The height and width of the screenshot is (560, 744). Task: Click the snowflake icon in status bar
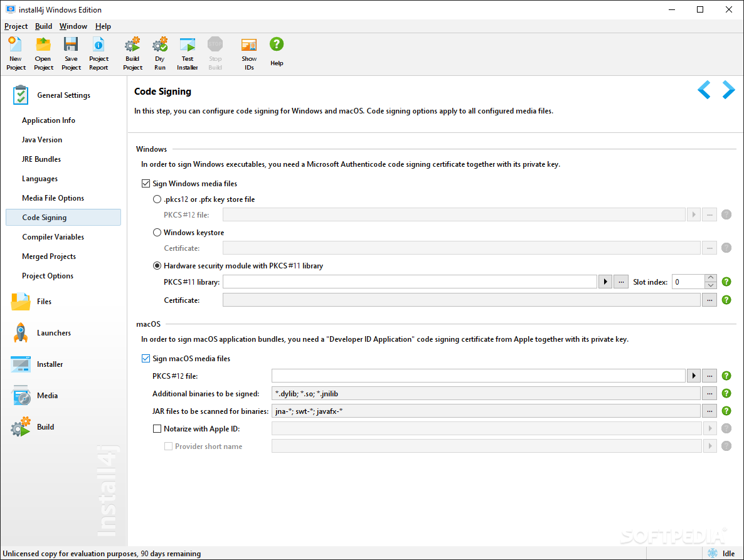[713, 553]
